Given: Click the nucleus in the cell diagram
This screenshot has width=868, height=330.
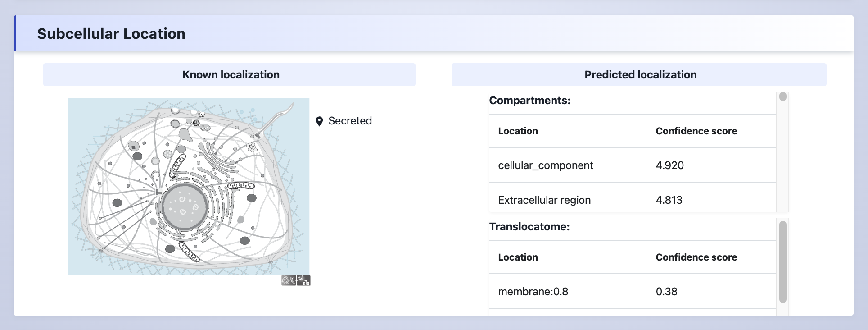Looking at the screenshot, I should click(x=184, y=206).
